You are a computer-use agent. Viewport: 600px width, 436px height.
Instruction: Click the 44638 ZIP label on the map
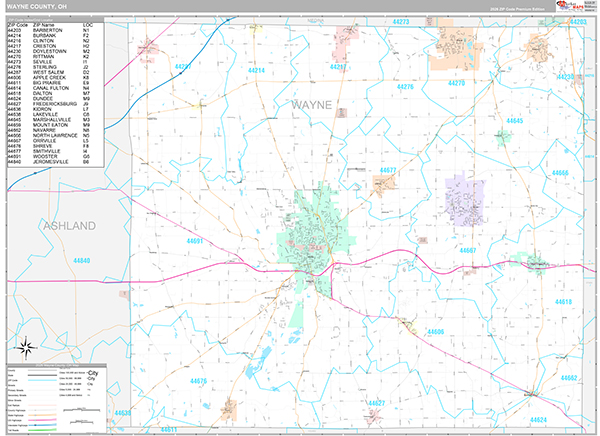pos(122,413)
